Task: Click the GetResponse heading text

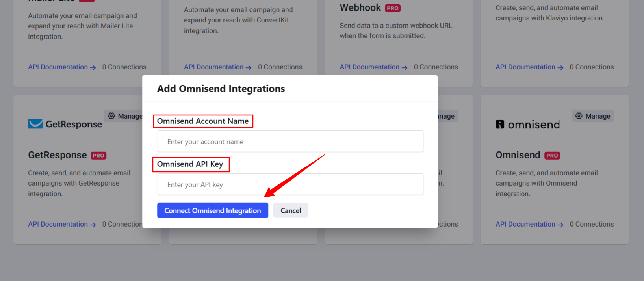Action: click(x=58, y=155)
